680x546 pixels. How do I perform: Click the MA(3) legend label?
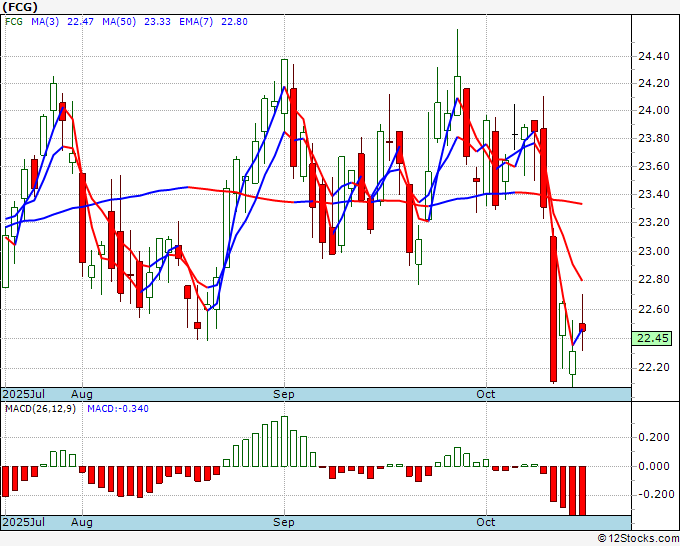pos(45,22)
